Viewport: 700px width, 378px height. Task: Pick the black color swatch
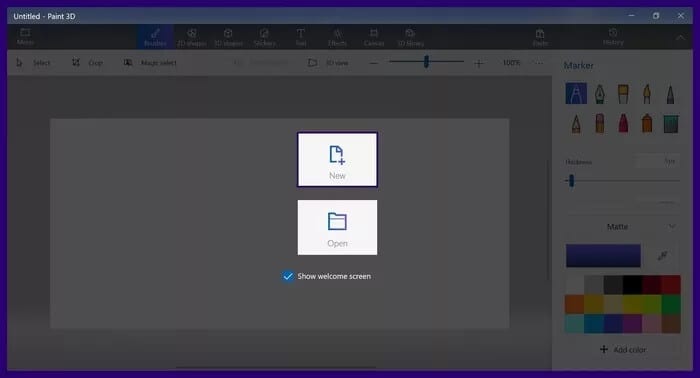click(x=632, y=285)
